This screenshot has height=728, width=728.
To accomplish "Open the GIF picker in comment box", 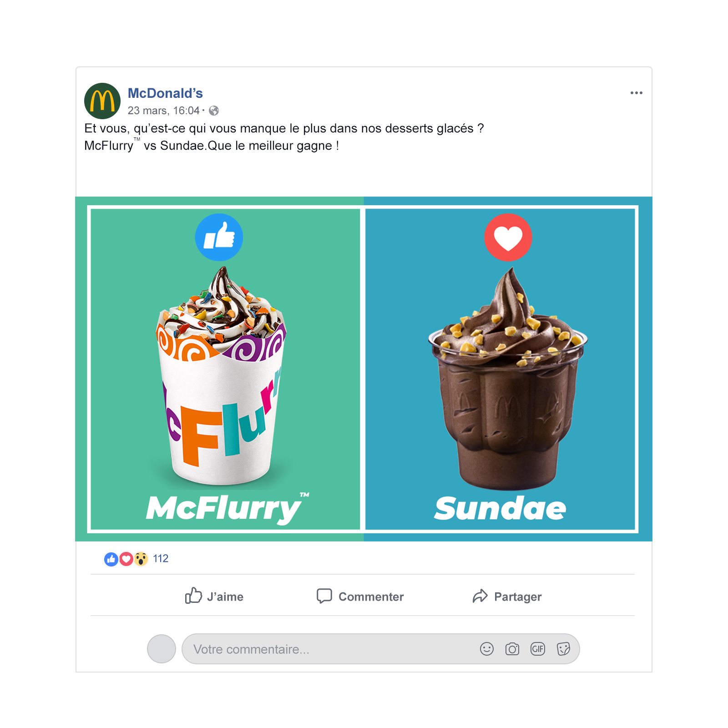I will [x=538, y=649].
